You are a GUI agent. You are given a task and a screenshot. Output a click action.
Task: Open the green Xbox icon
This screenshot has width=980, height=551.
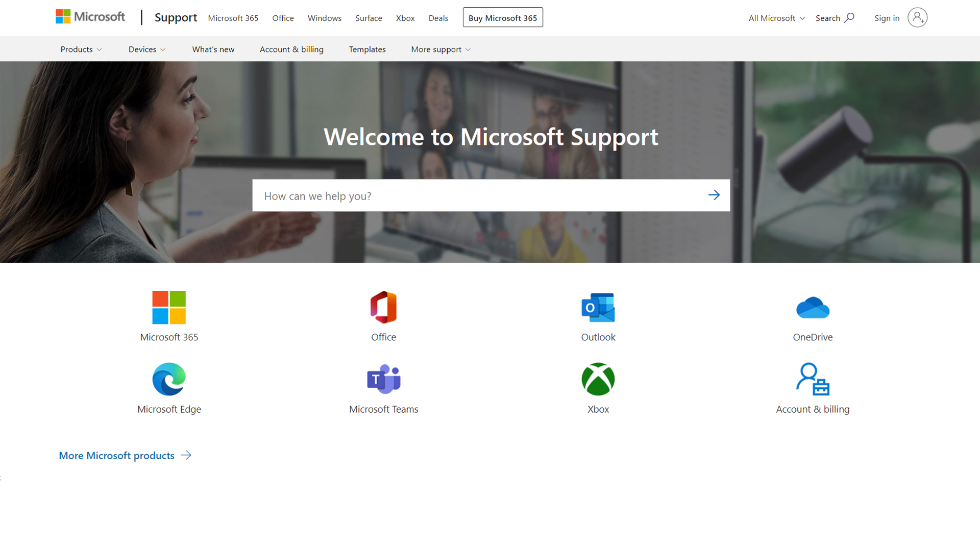pos(598,380)
